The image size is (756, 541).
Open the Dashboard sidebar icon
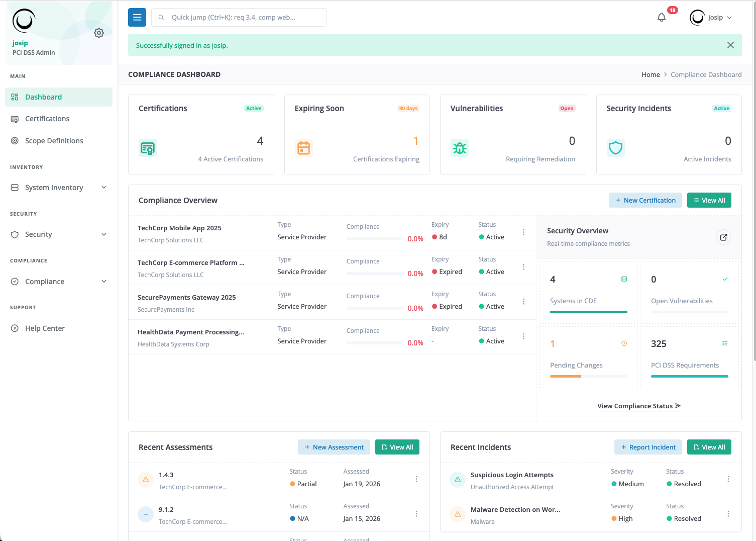(15, 97)
